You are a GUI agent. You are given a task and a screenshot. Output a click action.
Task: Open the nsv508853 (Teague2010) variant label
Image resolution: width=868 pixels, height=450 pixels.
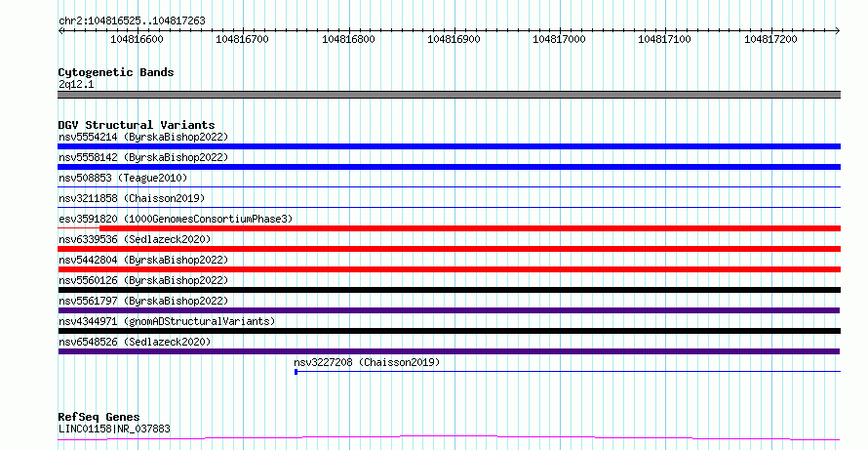pos(123,178)
